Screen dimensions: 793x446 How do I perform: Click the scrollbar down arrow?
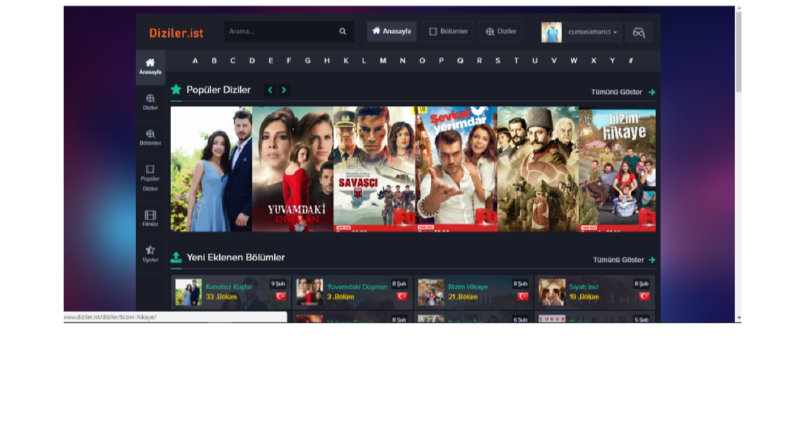(738, 318)
